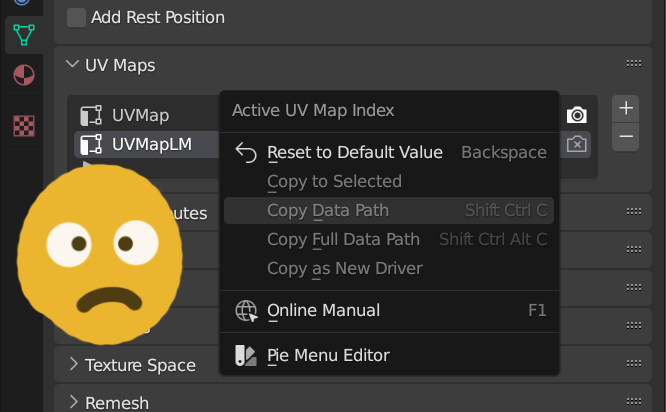666x412 pixels.
Task: Choose Reset to Default Value
Action: coord(389,152)
